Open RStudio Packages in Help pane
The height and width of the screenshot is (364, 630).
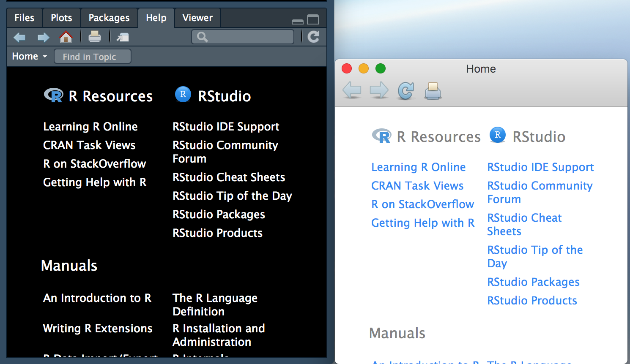(x=219, y=215)
